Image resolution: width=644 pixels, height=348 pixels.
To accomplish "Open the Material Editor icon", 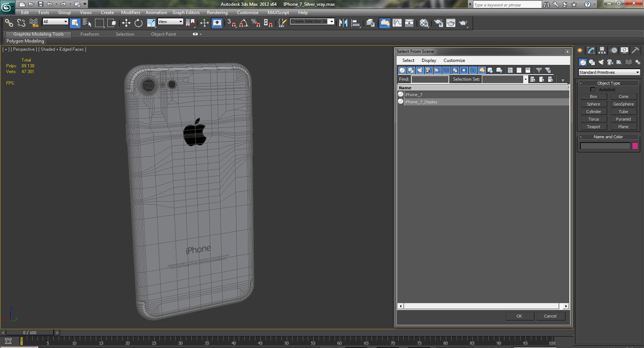I will pyautogui.click(x=424, y=23).
